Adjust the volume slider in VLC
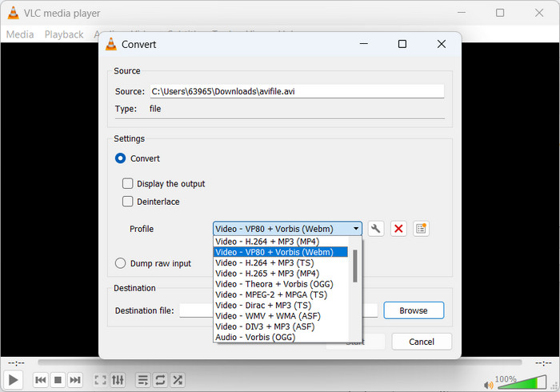Screen dimensions: 560x392 [x=522, y=382]
